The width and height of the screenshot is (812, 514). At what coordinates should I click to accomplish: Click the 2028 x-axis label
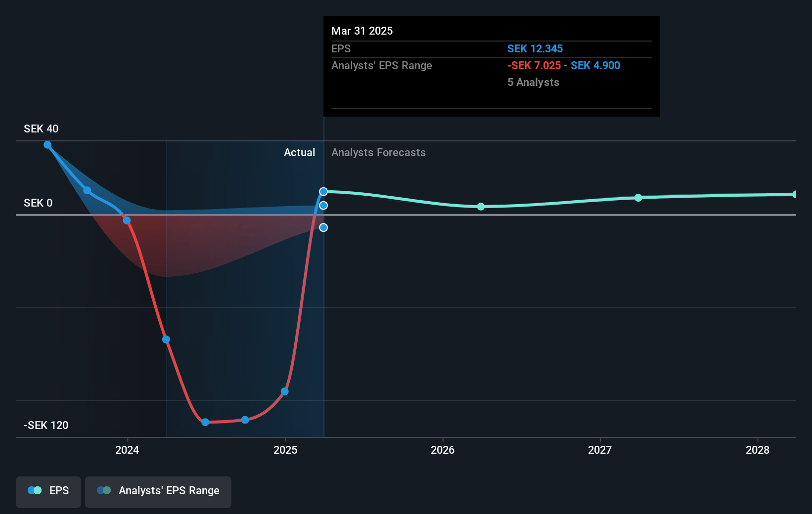pos(758,450)
